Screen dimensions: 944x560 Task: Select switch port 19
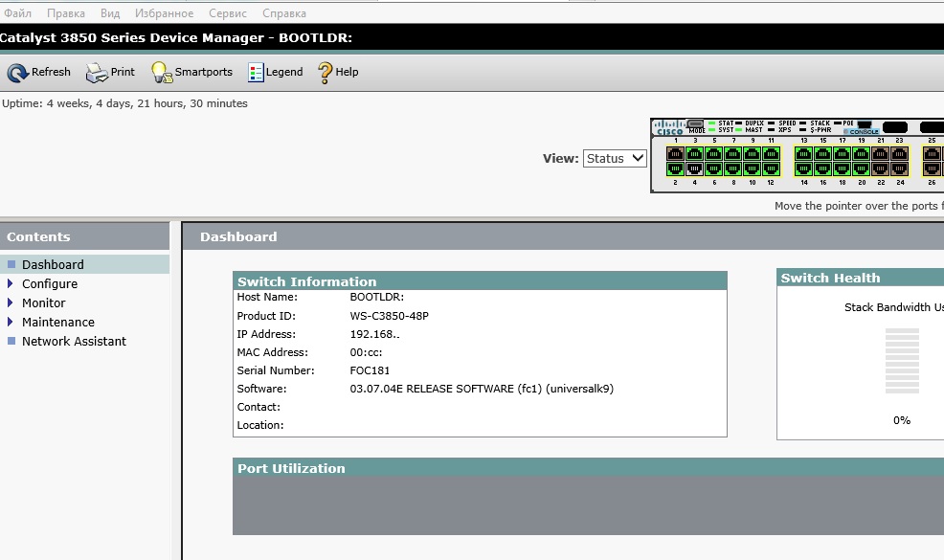point(862,153)
